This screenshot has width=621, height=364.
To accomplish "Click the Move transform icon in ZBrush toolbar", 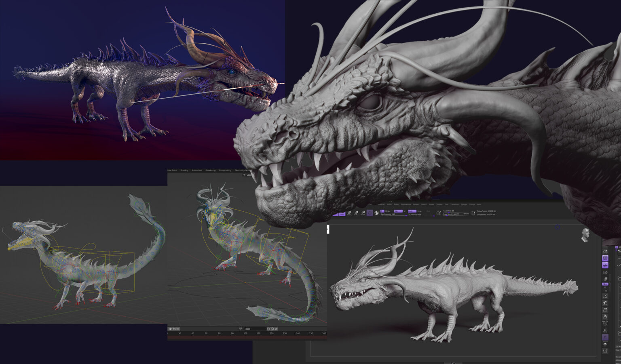I will [x=349, y=213].
